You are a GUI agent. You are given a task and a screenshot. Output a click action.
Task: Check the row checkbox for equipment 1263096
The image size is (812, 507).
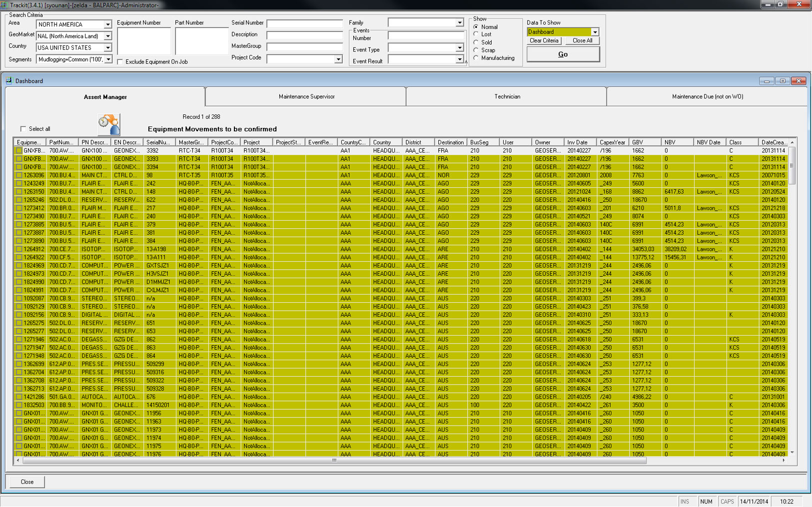click(x=19, y=175)
